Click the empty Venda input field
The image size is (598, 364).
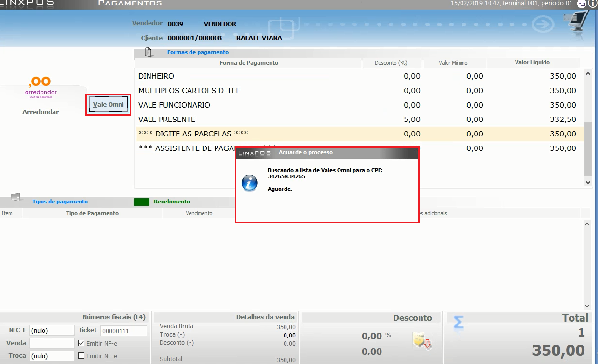pos(52,343)
